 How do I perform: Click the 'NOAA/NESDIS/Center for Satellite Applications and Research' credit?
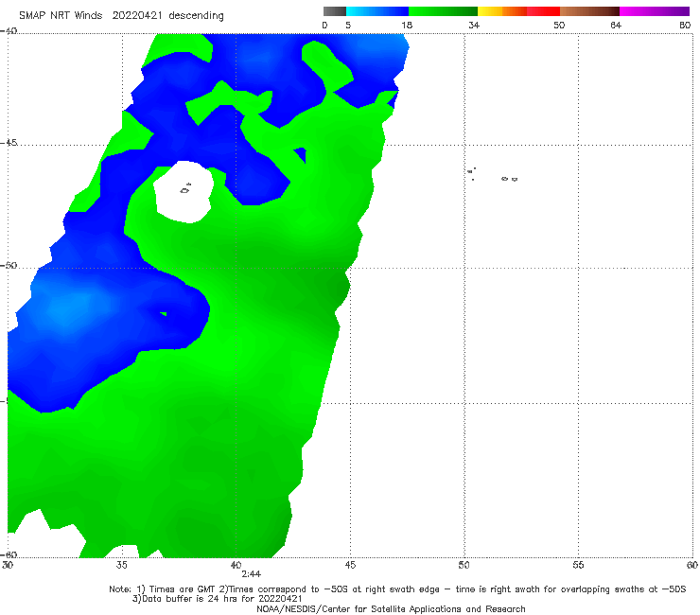pyautogui.click(x=391, y=609)
